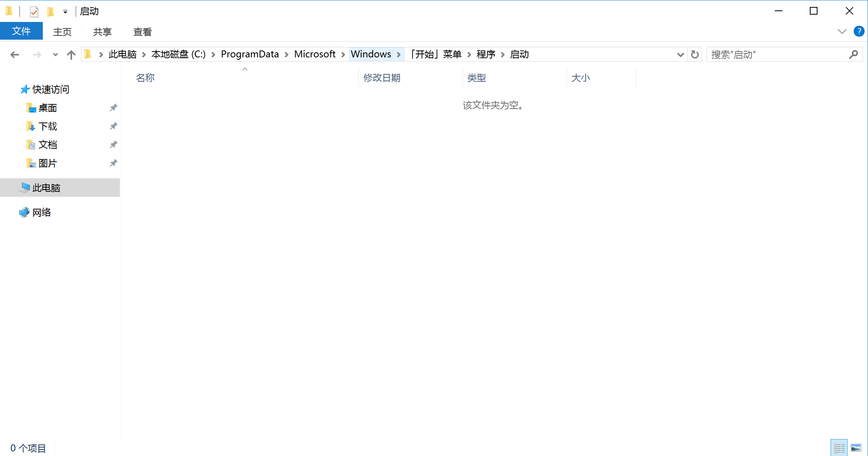Click the search magnifier icon
The height and width of the screenshot is (456, 868).
click(x=854, y=54)
